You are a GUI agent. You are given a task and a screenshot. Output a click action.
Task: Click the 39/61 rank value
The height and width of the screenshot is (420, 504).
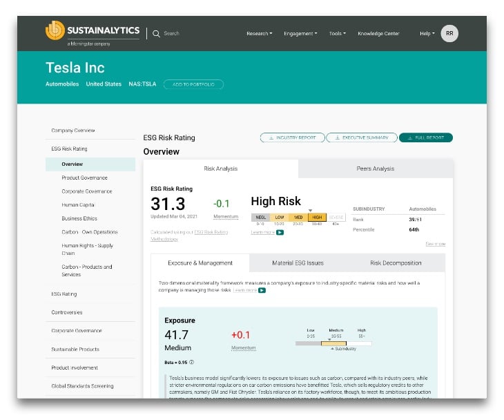click(416, 220)
